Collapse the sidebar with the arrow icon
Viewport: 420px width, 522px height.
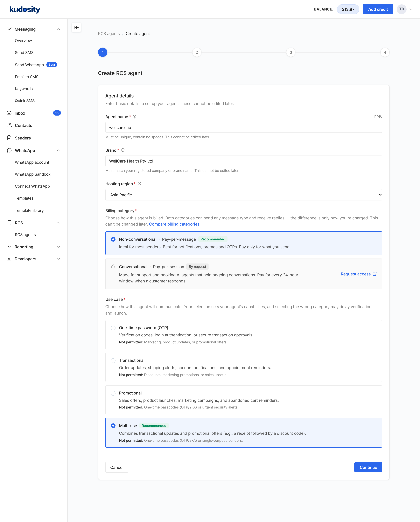77,28
